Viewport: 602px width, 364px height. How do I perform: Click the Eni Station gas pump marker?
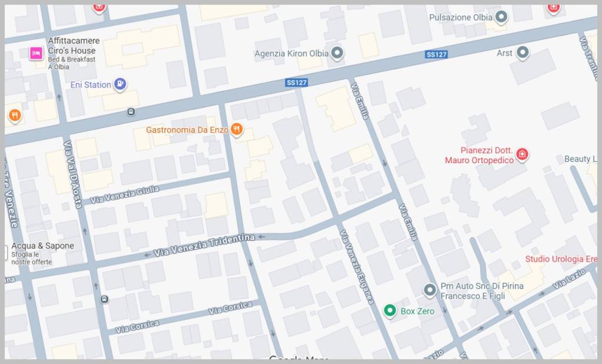(120, 84)
